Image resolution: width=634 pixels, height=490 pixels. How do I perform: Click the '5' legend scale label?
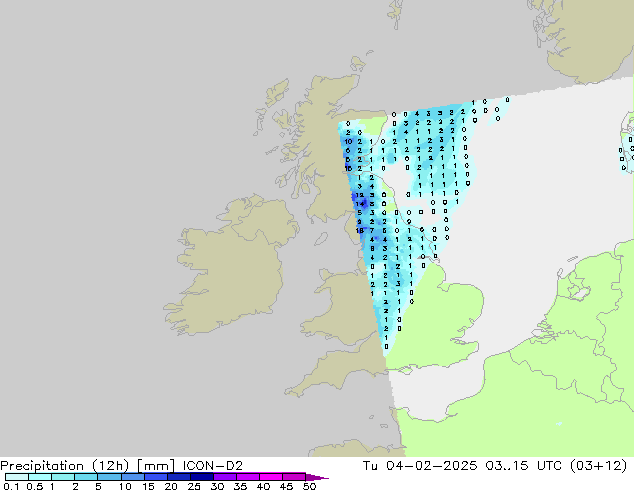[98, 486]
